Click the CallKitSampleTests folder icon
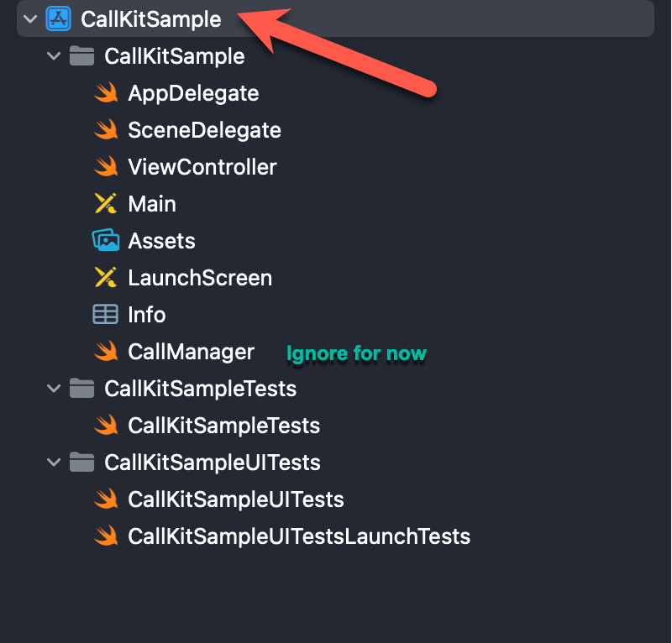This screenshot has height=643, width=672. (x=81, y=388)
